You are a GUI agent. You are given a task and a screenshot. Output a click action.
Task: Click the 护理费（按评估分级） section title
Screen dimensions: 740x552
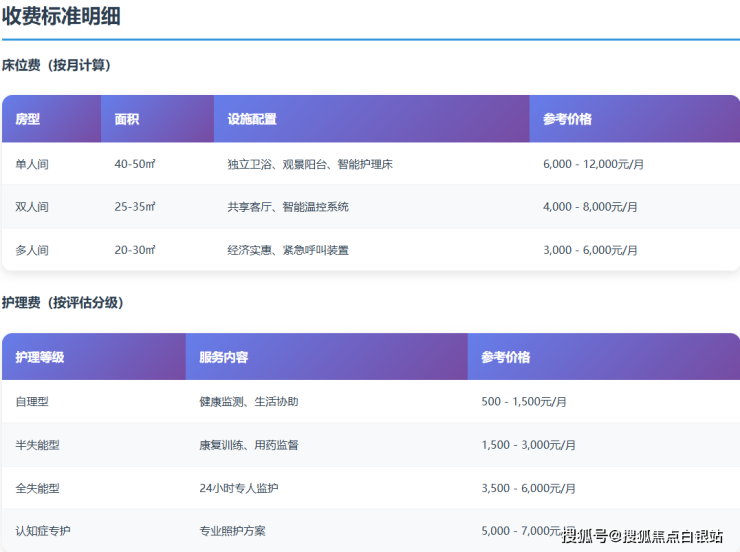[x=63, y=302]
